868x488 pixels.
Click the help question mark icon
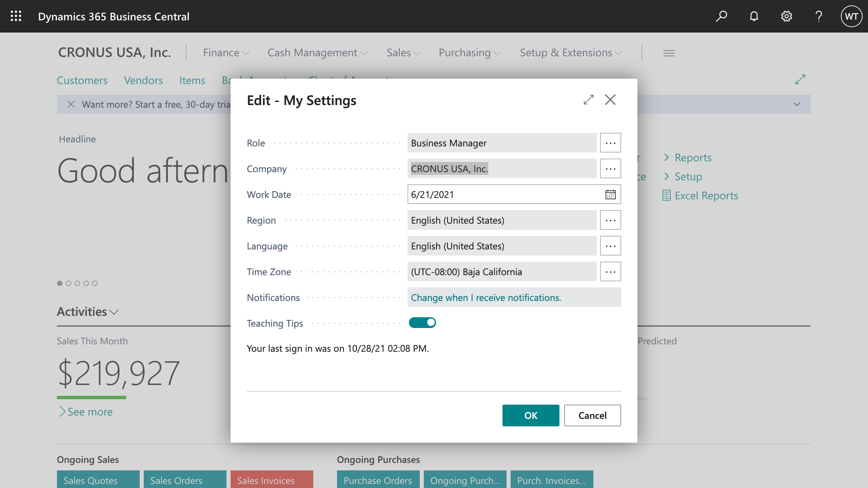[818, 16]
